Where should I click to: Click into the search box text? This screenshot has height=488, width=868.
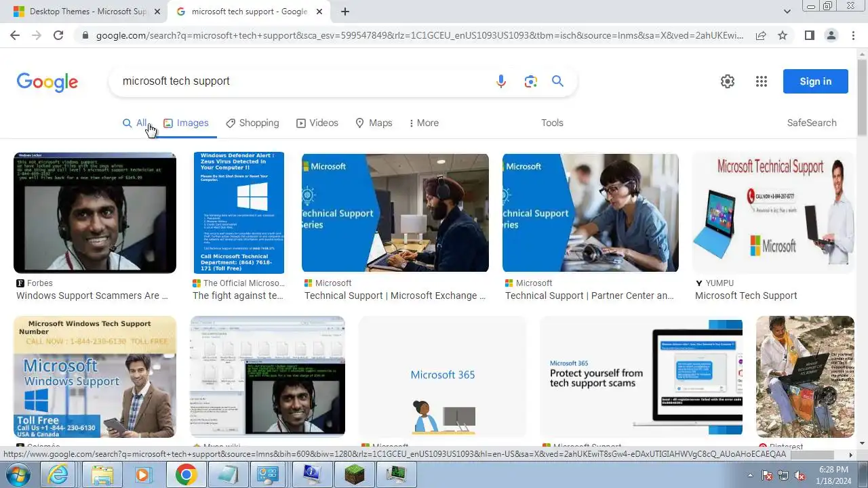pyautogui.click(x=176, y=81)
